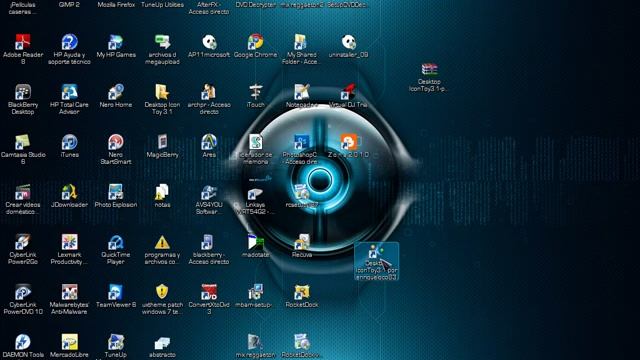Launch PhotoshopC Acceso directo icon

click(302, 142)
